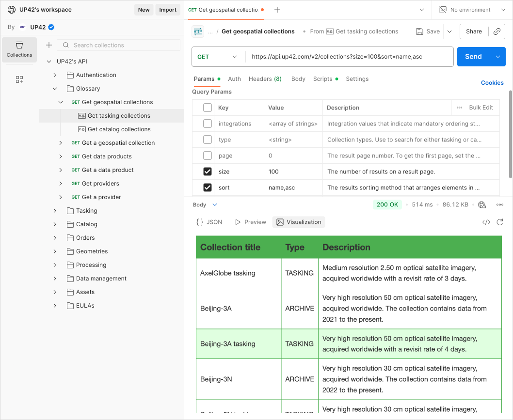Image resolution: width=513 pixels, height=420 pixels.
Task: Click the breadcrumb ellipsis before request name
Action: (x=210, y=31)
